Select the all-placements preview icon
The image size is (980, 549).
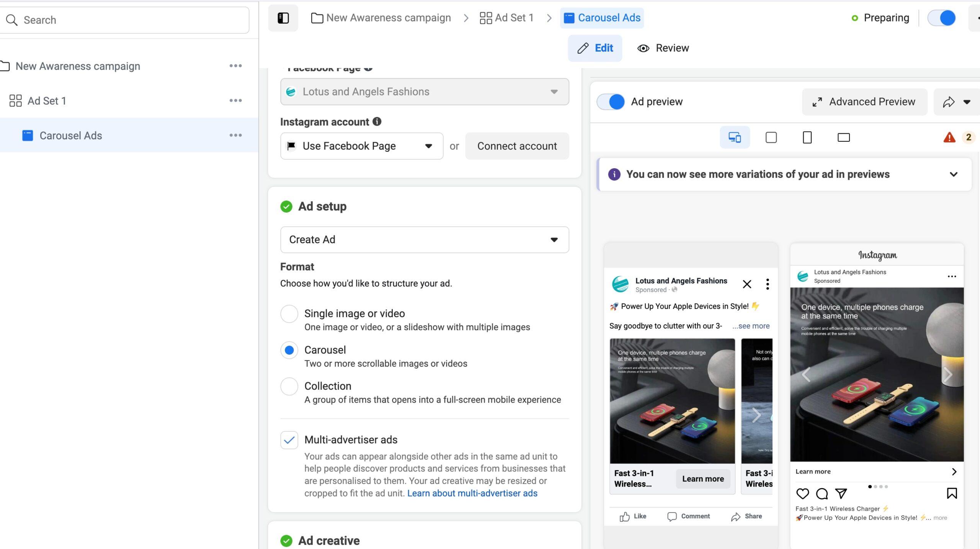(734, 137)
